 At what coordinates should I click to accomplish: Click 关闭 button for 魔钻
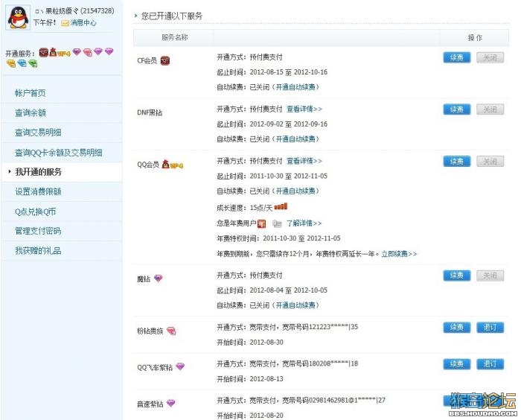coord(490,276)
